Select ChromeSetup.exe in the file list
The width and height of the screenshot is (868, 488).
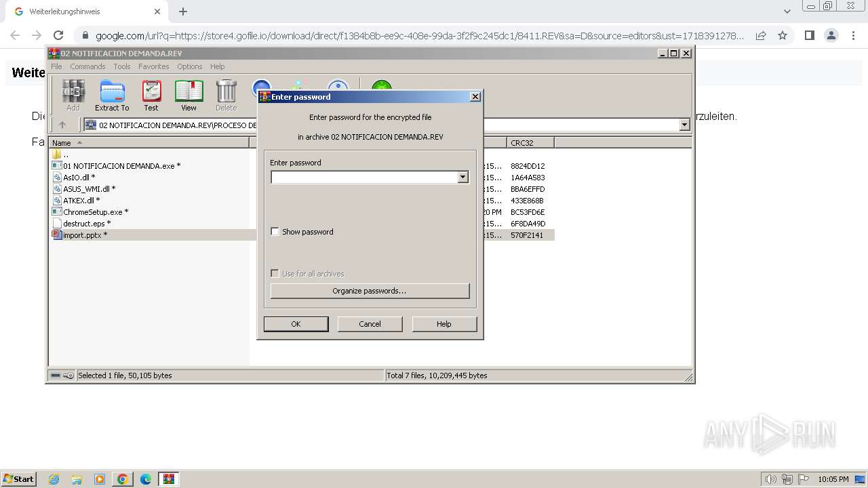coord(90,212)
